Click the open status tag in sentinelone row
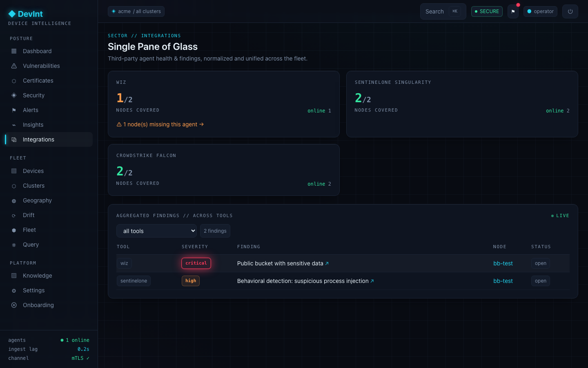This screenshot has height=368, width=588. [x=541, y=281]
